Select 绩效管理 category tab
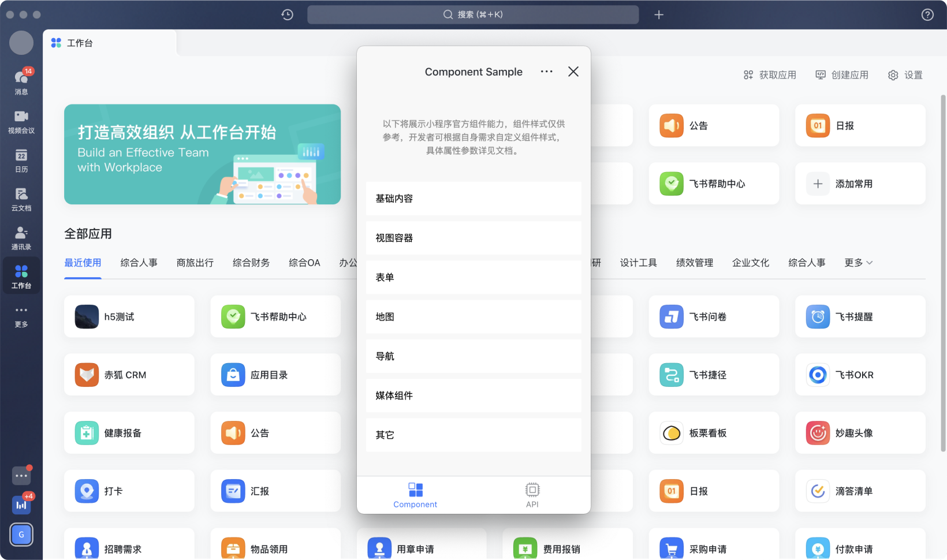The width and height of the screenshot is (947, 560). point(695,263)
